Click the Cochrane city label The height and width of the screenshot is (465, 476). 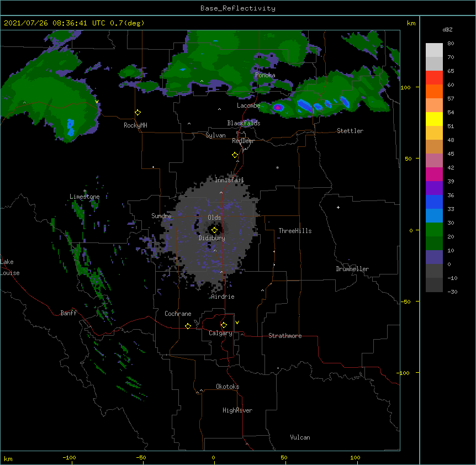(x=178, y=314)
